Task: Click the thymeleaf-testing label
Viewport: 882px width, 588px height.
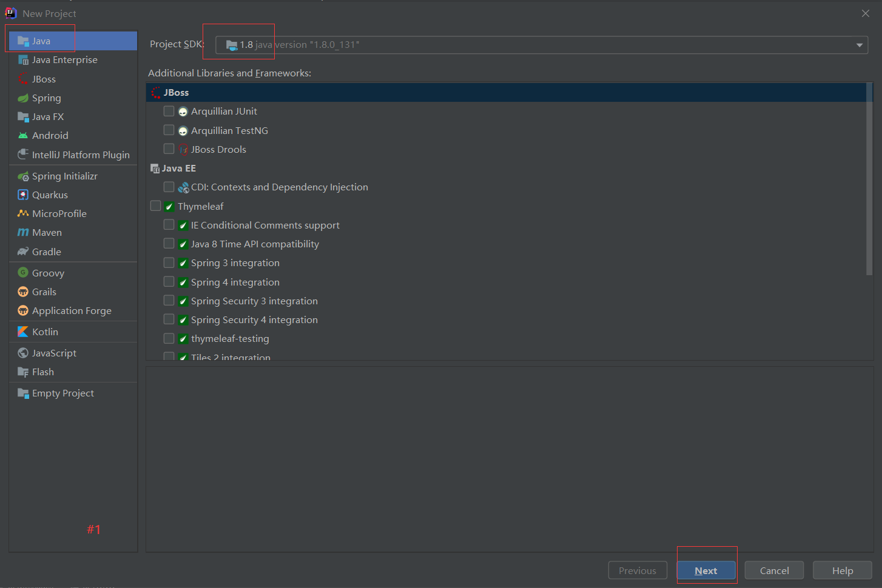Action: [230, 338]
